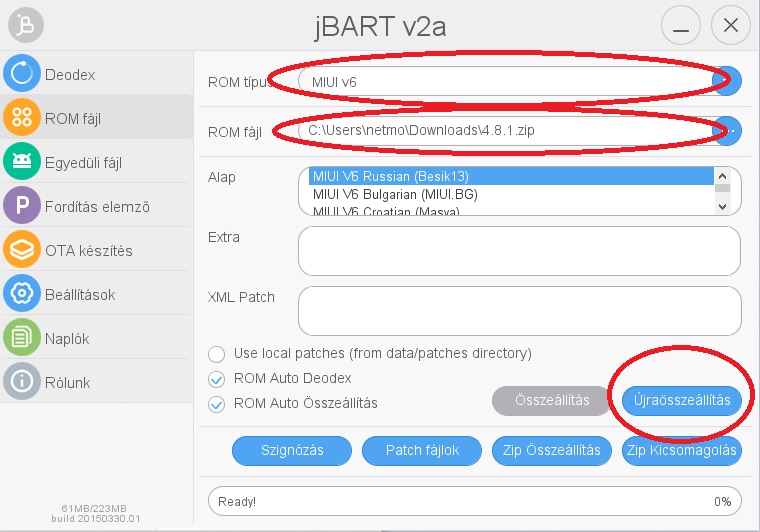Open the Naplók document icon
The image size is (760, 532).
click(21, 338)
